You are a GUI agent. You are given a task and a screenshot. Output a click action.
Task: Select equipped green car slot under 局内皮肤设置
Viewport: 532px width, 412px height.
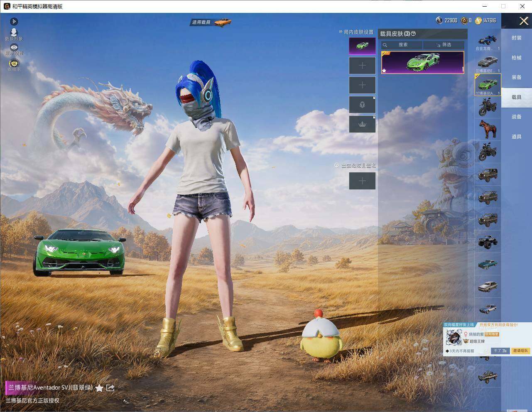(362, 46)
